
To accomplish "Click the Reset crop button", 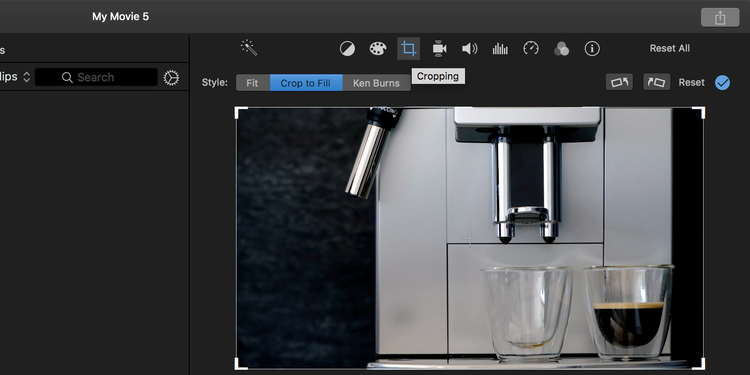I will coord(692,82).
